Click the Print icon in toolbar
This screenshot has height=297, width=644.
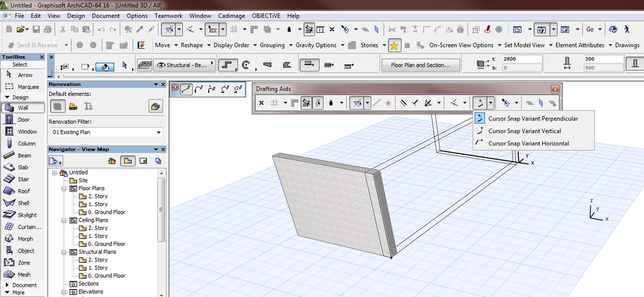[47, 29]
